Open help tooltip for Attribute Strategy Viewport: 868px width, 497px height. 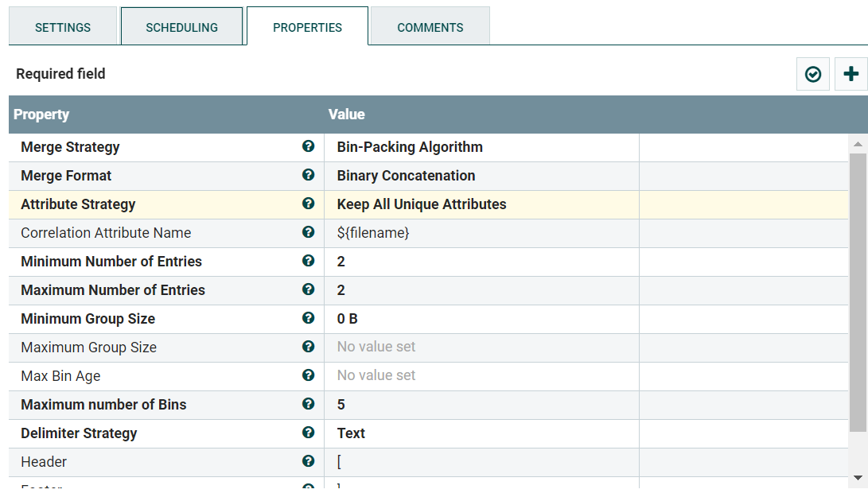pyautogui.click(x=308, y=204)
